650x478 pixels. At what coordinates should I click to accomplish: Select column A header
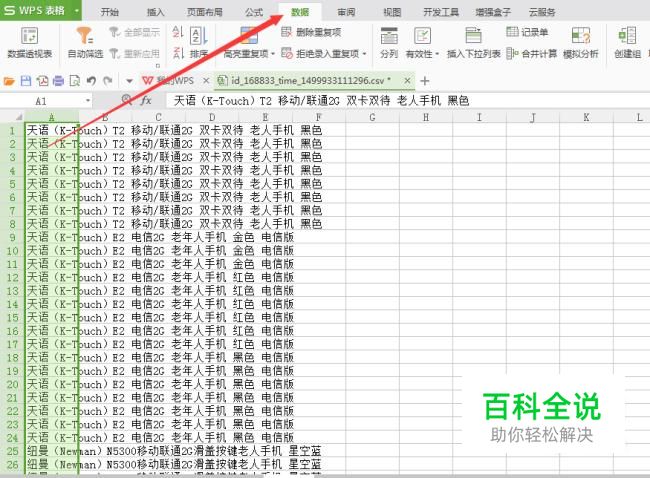point(51,117)
